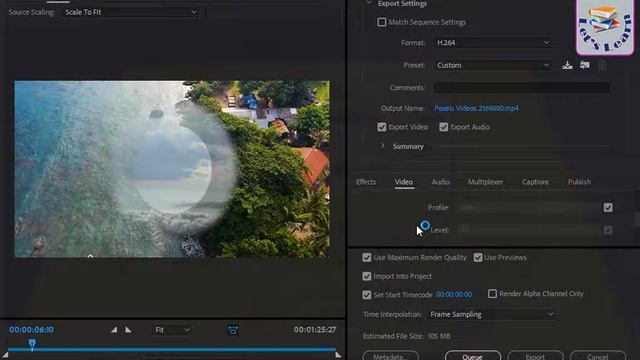Click the Cancel button
640x360 pixels.
[598, 356]
